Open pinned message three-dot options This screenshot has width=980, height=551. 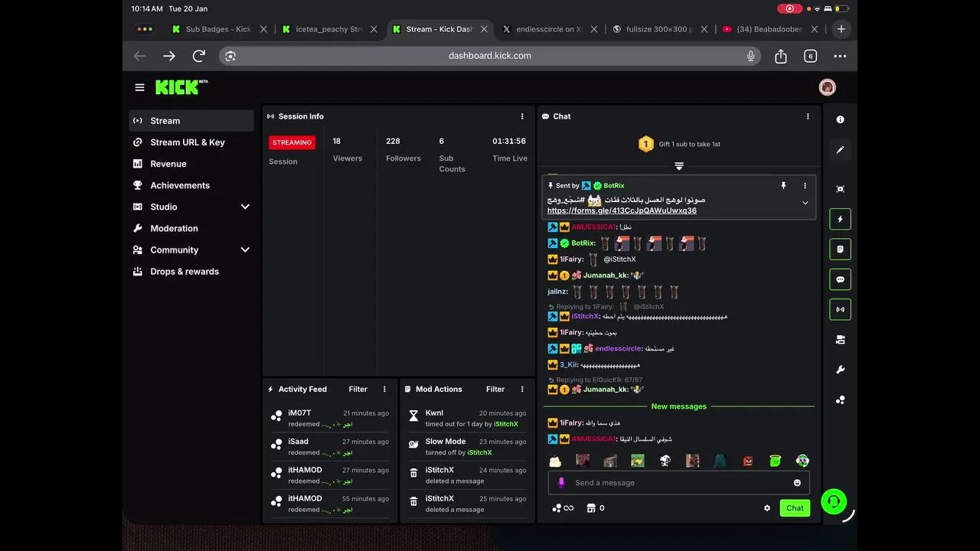point(805,185)
